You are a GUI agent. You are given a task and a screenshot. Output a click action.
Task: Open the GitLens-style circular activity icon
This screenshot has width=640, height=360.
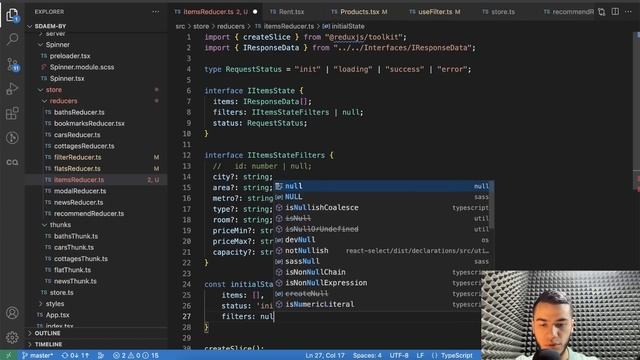(x=12, y=138)
